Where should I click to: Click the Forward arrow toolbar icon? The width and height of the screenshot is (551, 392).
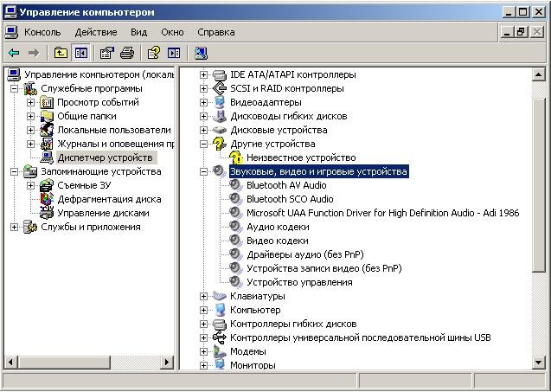(x=34, y=53)
